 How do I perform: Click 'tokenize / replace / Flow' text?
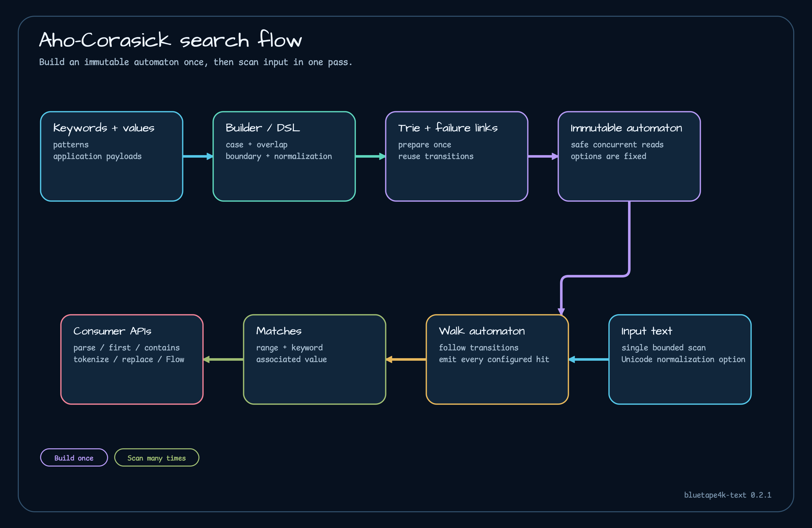[129, 359]
